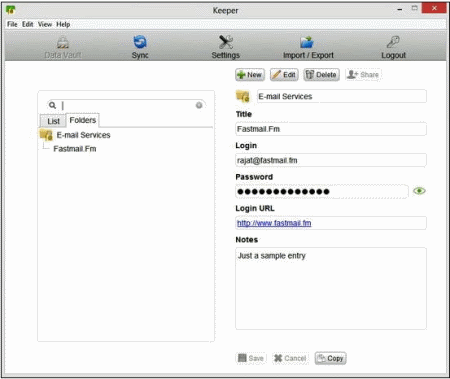Cancel editing the record
Screen dimensions: 450x379
click(x=290, y=358)
